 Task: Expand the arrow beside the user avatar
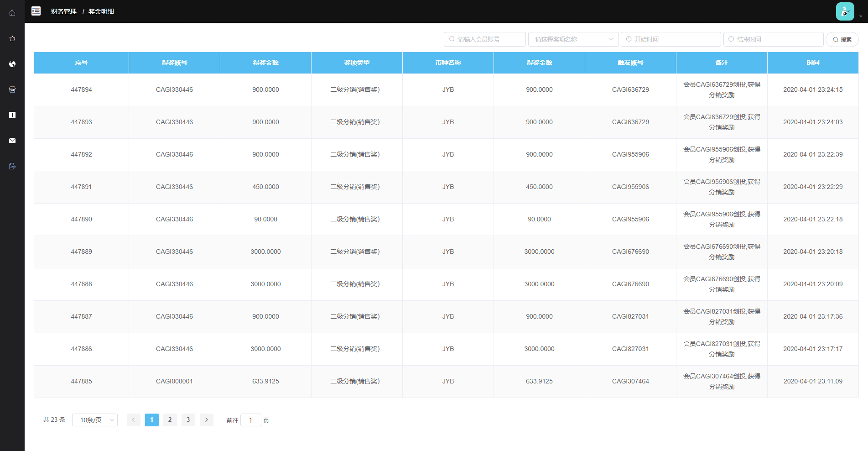pyautogui.click(x=860, y=16)
